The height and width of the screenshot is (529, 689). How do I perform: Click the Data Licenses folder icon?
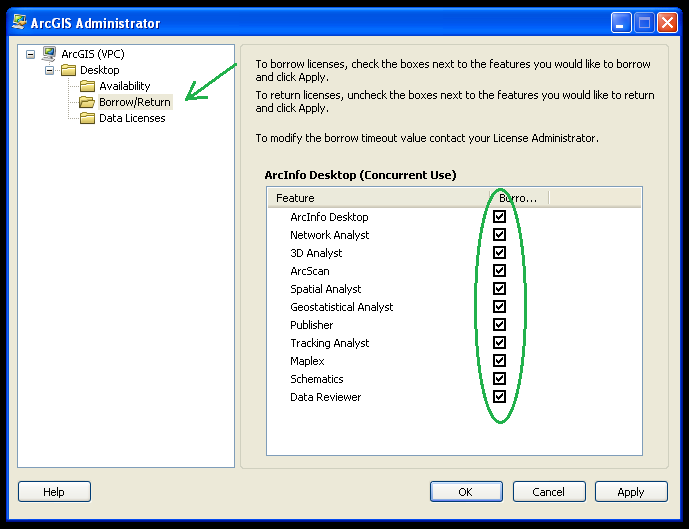click(x=87, y=118)
